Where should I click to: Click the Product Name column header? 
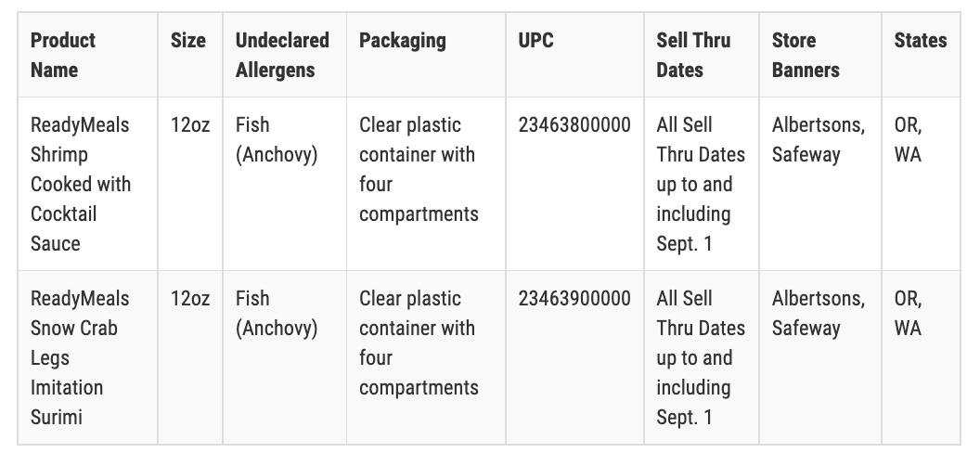pos(63,55)
